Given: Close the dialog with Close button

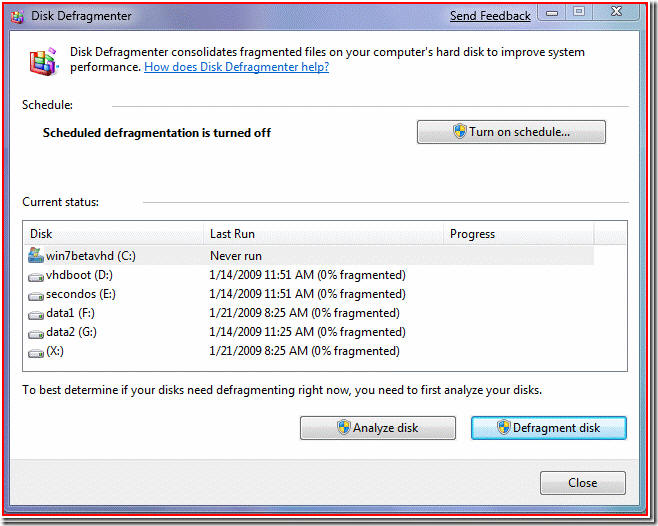Looking at the screenshot, I should 583,483.
